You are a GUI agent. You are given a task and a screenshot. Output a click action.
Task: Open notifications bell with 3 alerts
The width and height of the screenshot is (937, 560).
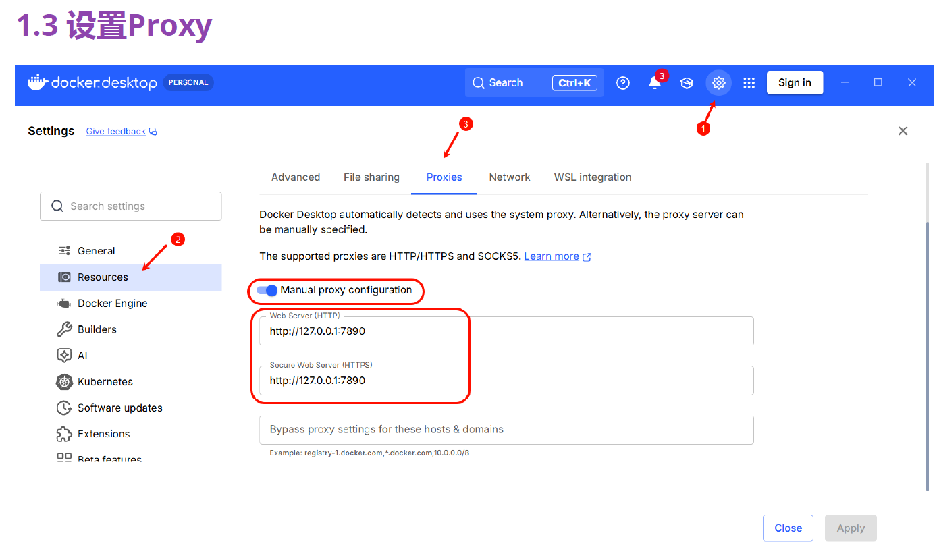click(x=655, y=83)
